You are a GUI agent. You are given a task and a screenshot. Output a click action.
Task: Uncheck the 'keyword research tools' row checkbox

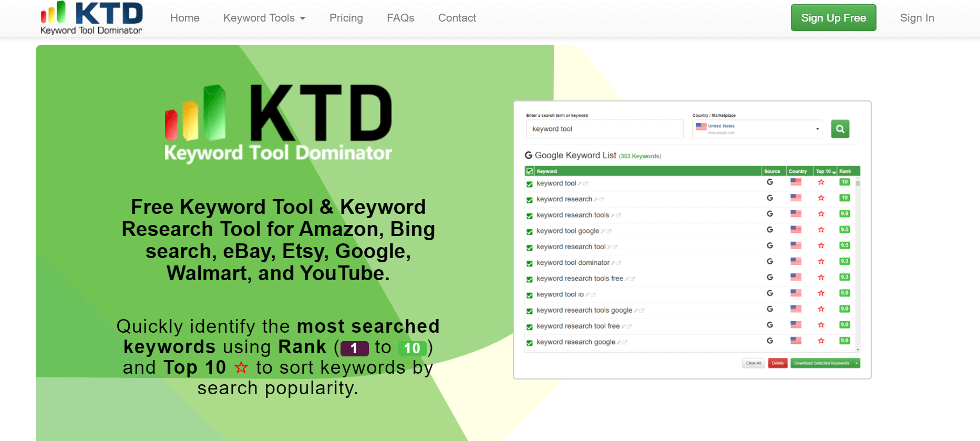(530, 216)
